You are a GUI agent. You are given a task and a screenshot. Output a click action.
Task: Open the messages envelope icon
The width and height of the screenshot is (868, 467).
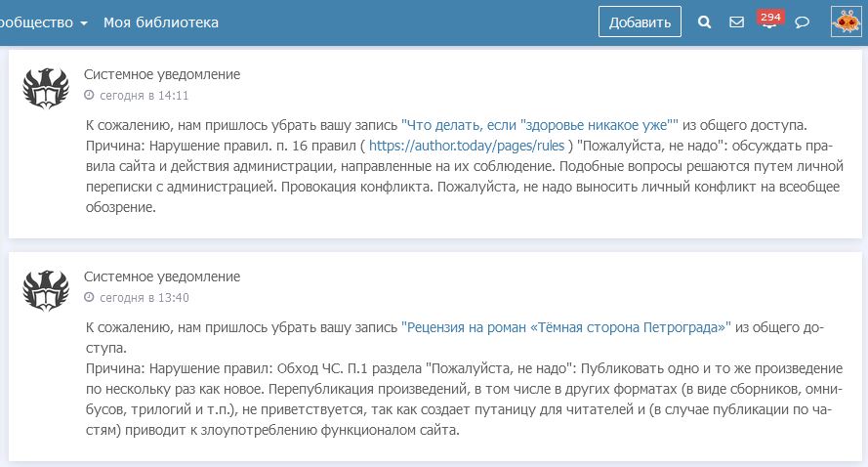click(x=737, y=22)
